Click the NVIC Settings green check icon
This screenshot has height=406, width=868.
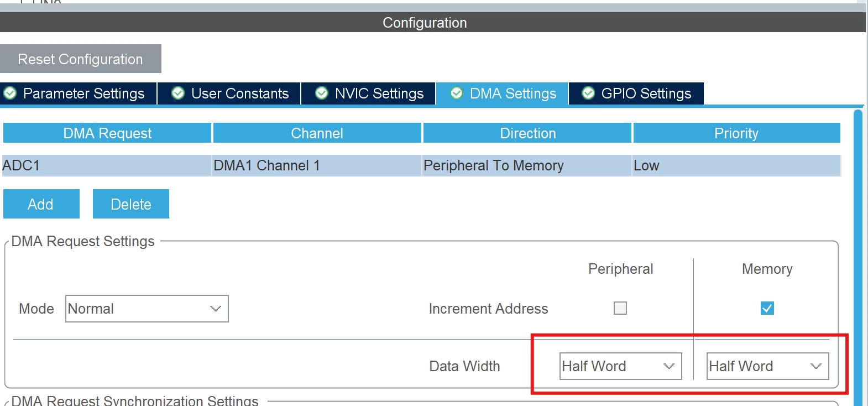tap(322, 93)
